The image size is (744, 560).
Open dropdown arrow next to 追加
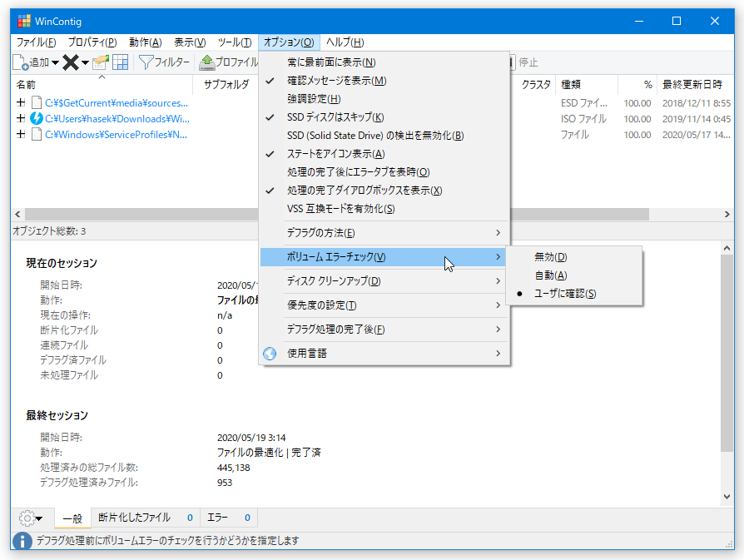tap(56, 62)
